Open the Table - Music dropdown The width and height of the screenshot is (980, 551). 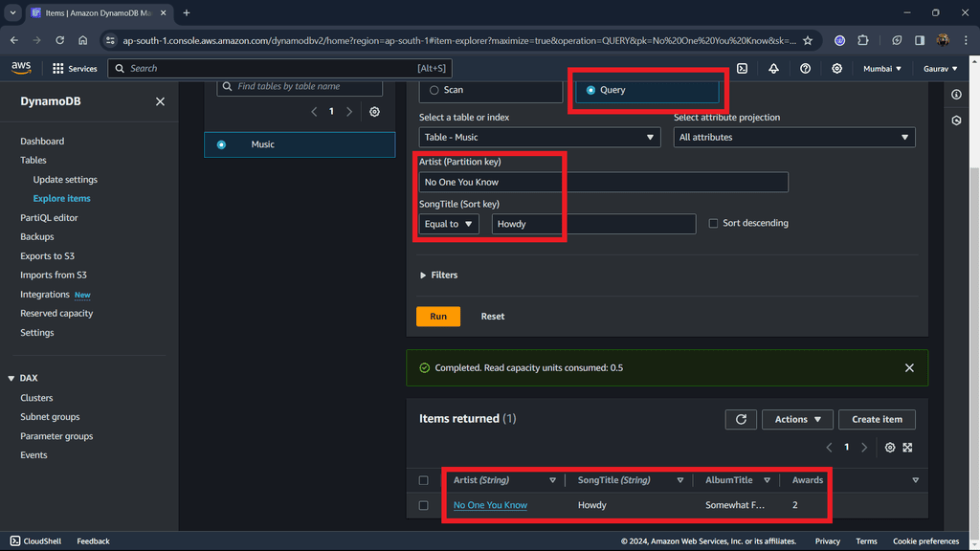click(x=540, y=138)
